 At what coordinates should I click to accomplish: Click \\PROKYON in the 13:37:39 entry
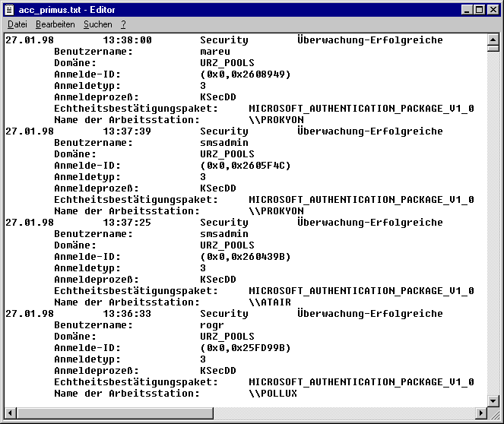pos(276,211)
